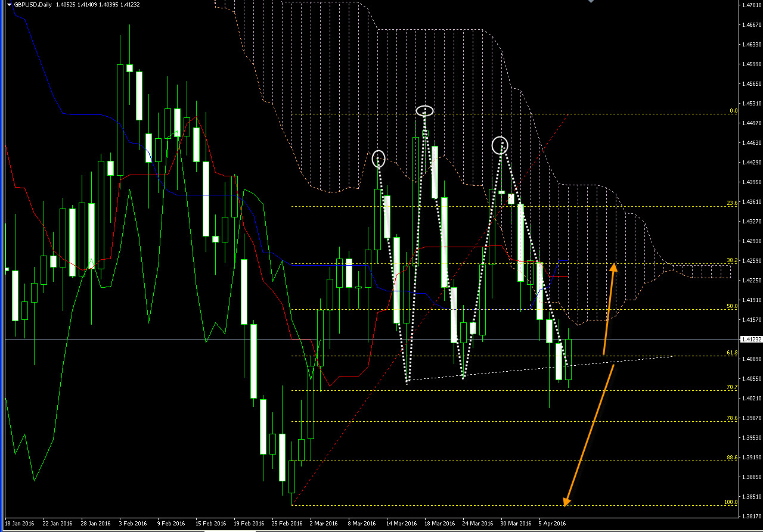Click the triangle beside GBPUSD,Daily title

(x=8, y=4)
